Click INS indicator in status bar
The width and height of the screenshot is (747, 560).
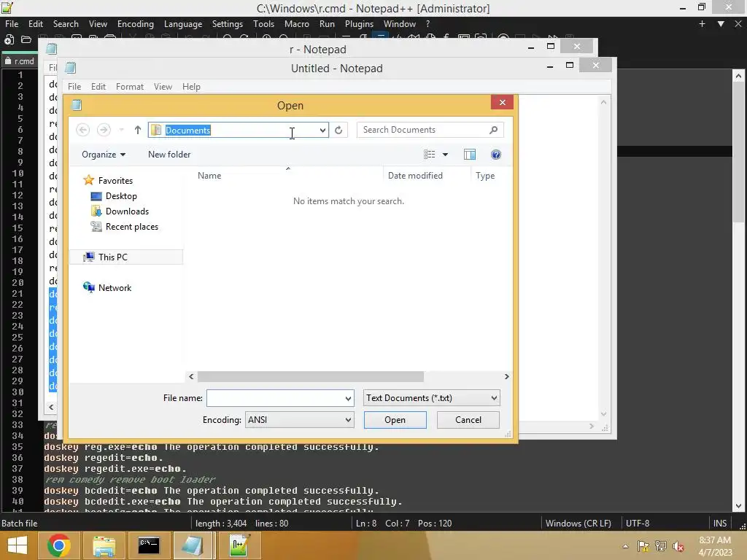pos(719,523)
